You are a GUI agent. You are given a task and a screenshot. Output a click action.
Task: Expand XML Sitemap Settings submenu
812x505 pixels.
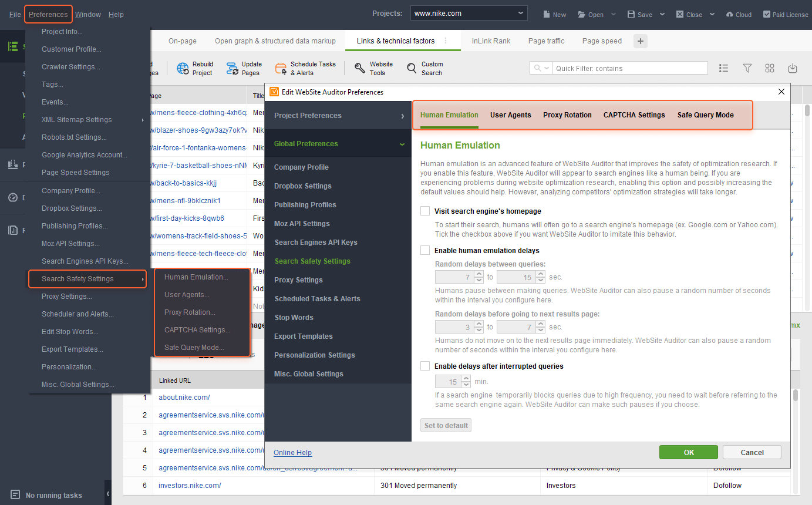click(87, 120)
